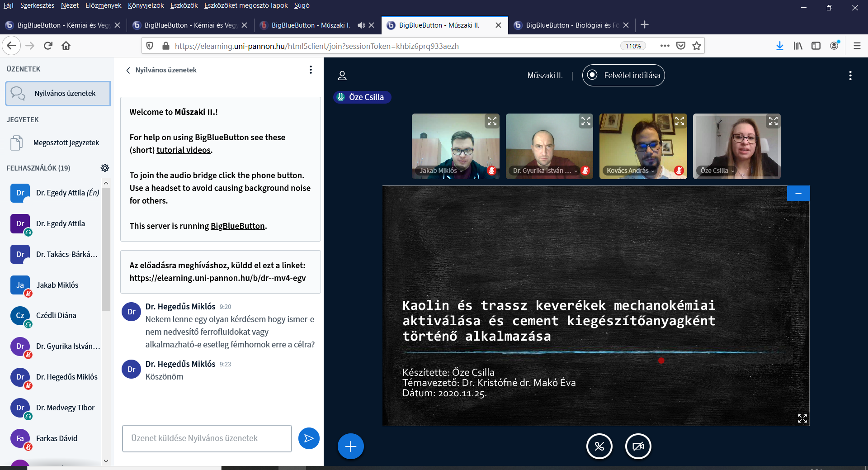Screen dimensions: 868x470
Task: Open Dr. Gyurika István webcam dropdown
Action: [x=545, y=171]
